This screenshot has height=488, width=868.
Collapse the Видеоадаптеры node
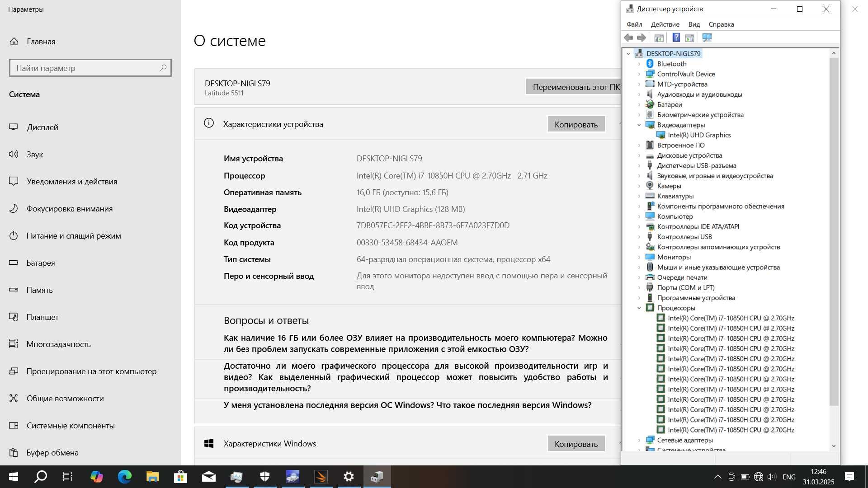tap(639, 125)
